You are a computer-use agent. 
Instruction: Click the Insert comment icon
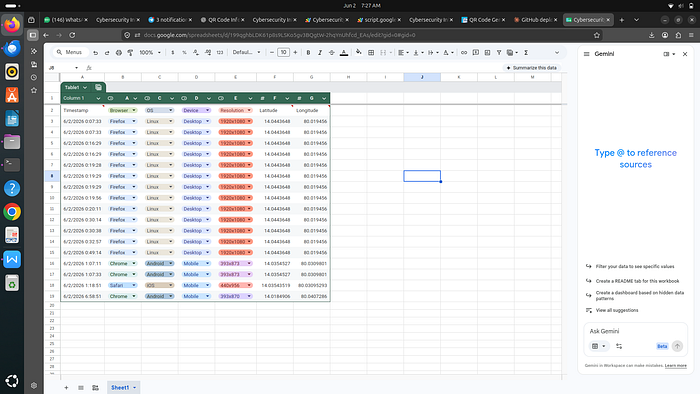[476, 53]
